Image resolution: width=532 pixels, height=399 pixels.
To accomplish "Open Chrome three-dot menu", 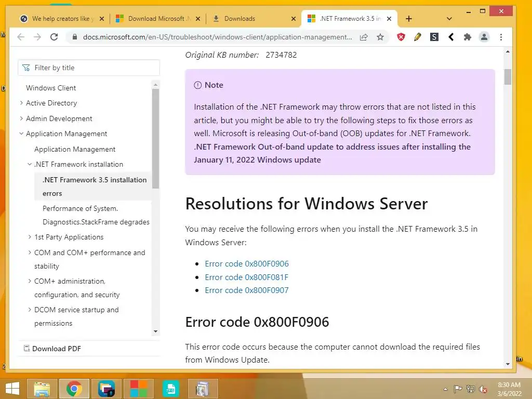I will click(501, 37).
